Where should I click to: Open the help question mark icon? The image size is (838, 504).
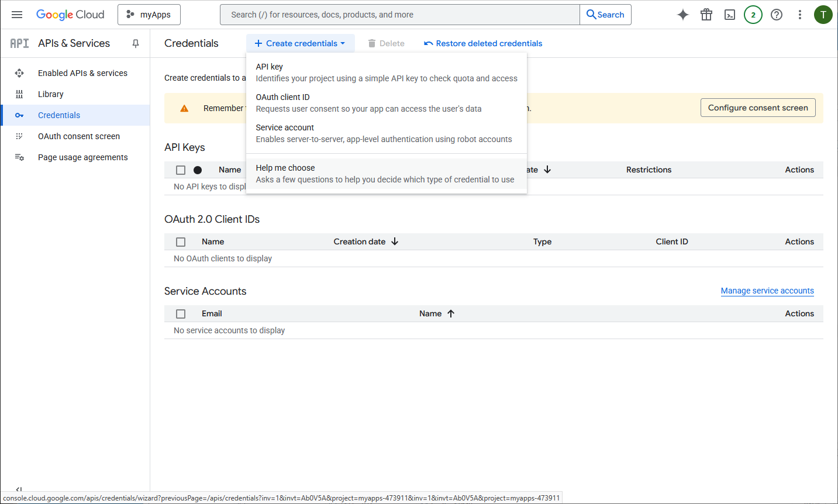(777, 15)
